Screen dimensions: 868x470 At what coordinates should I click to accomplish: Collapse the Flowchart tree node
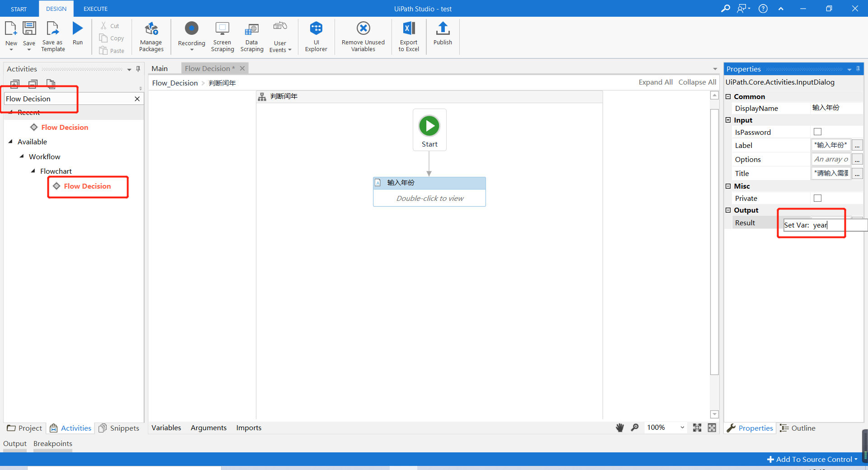click(33, 171)
